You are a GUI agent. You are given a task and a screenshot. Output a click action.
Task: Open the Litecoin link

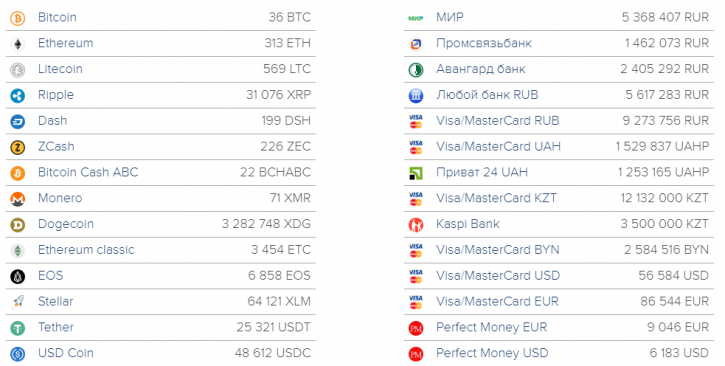[60, 69]
